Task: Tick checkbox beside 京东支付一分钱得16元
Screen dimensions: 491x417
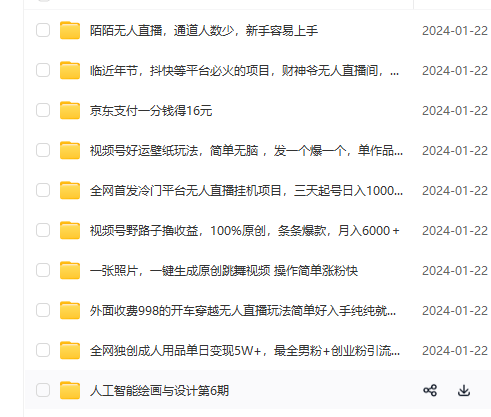Action: click(x=43, y=110)
